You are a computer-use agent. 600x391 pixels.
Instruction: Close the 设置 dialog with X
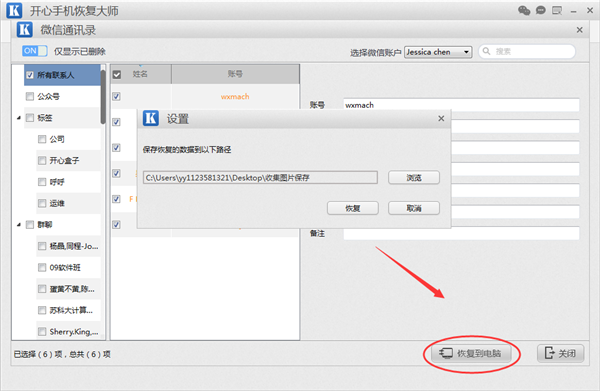[x=441, y=119]
